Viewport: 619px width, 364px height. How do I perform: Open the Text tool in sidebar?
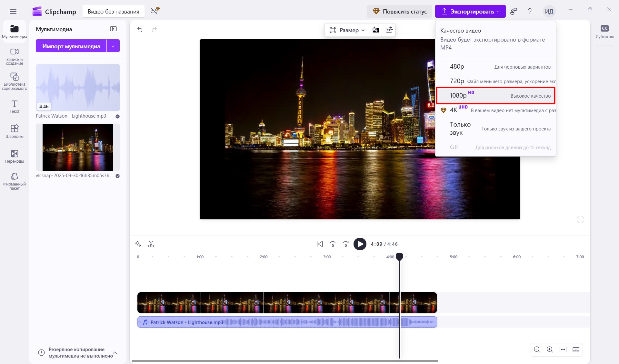14,106
